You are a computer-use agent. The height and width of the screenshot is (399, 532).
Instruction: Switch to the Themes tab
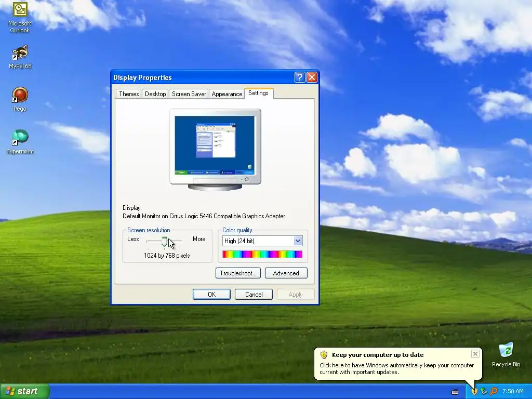click(129, 94)
